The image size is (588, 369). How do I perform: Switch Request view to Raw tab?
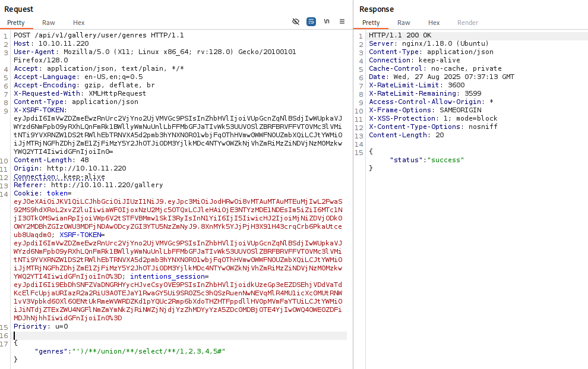(48, 23)
